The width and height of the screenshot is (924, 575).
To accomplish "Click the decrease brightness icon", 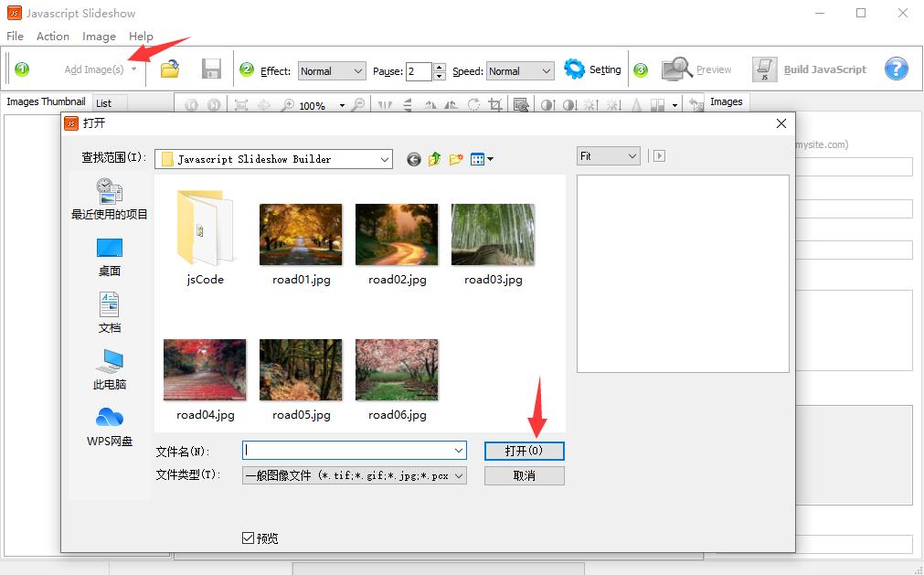I will point(614,105).
